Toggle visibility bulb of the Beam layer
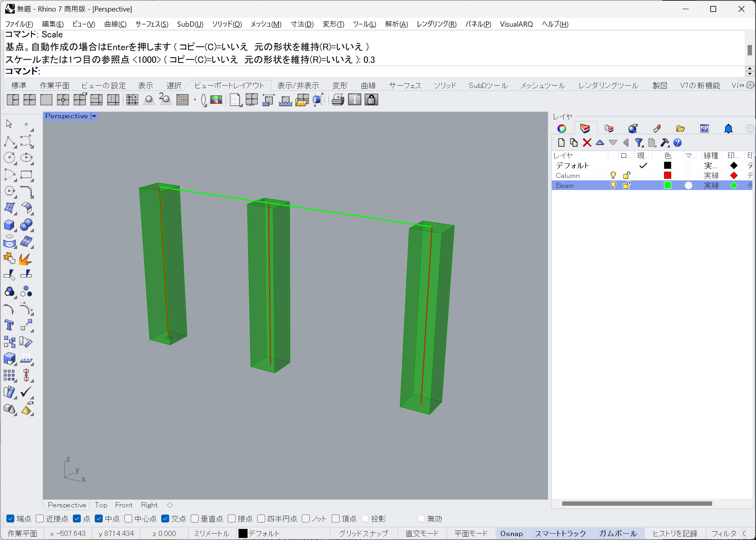 [x=613, y=186]
